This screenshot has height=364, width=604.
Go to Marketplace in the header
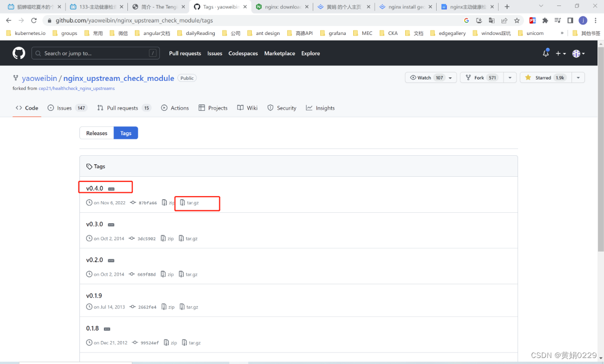(279, 53)
